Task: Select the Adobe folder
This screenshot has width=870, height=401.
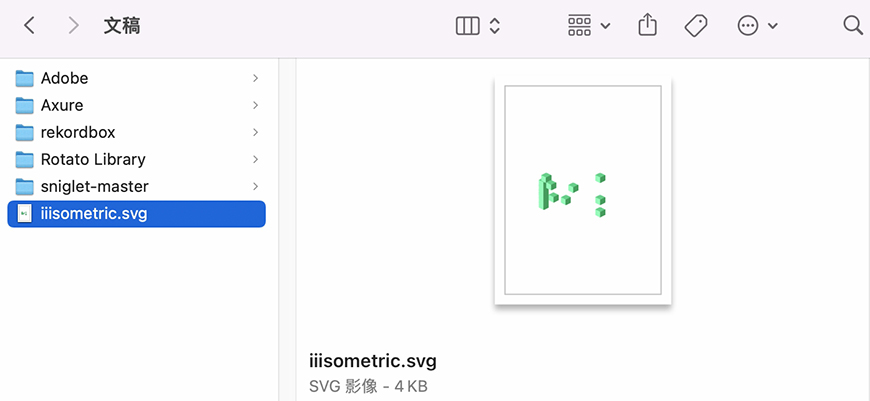Action: 64,78
